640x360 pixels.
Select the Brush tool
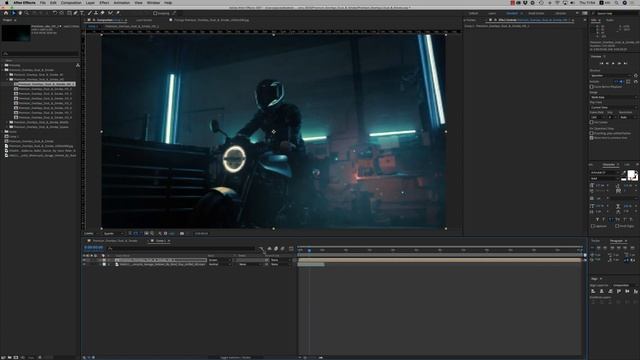click(x=89, y=13)
